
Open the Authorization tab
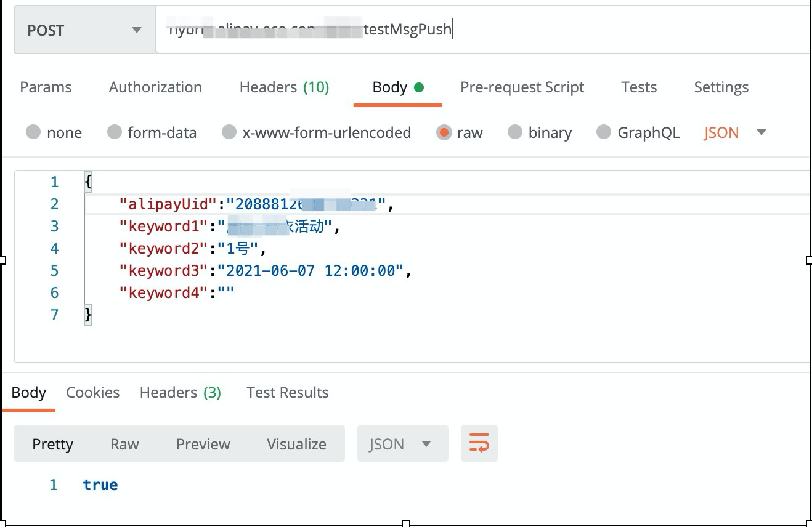coord(155,87)
